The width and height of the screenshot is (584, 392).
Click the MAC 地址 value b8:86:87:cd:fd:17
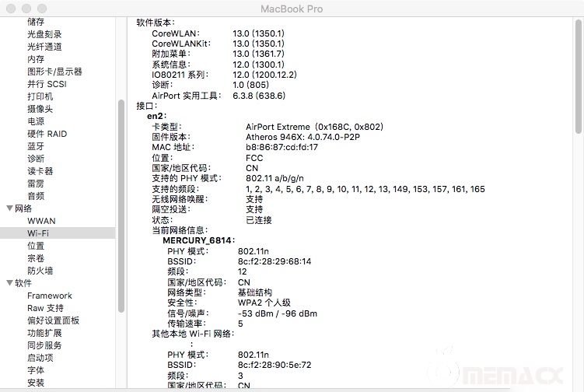point(282,147)
